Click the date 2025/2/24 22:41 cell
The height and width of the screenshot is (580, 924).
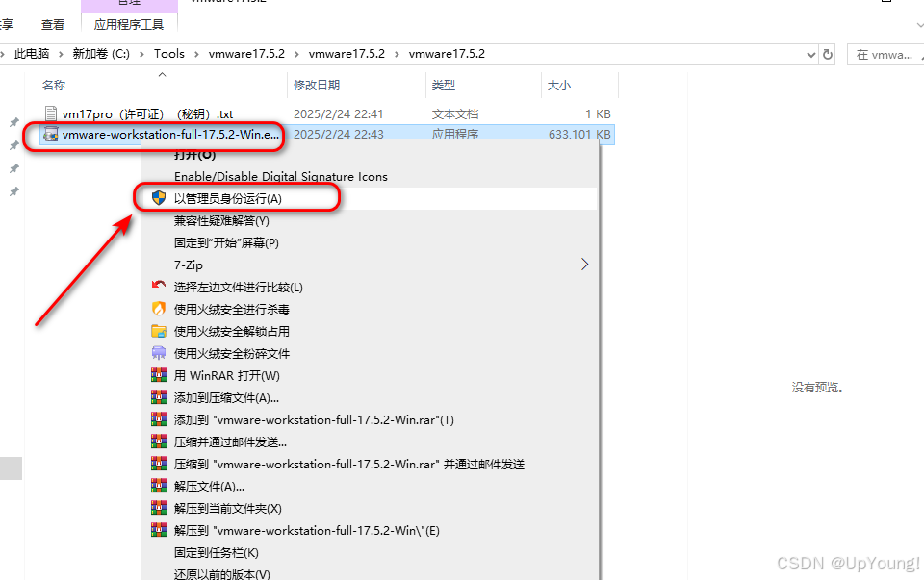click(338, 113)
